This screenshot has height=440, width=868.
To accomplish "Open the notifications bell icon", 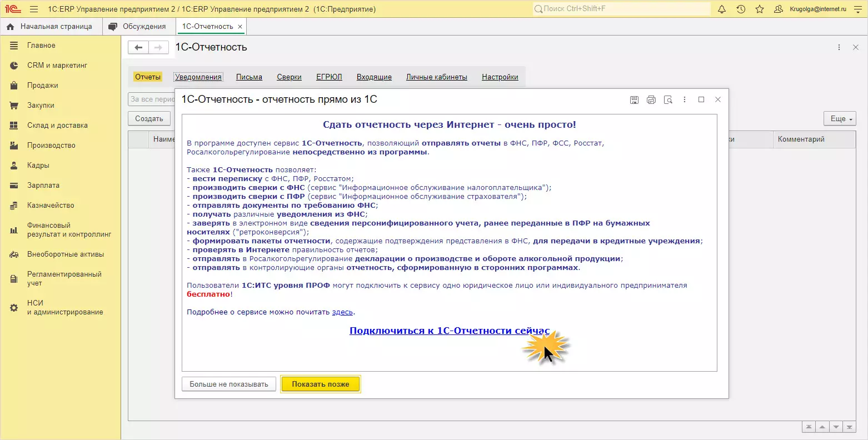I will [x=722, y=9].
